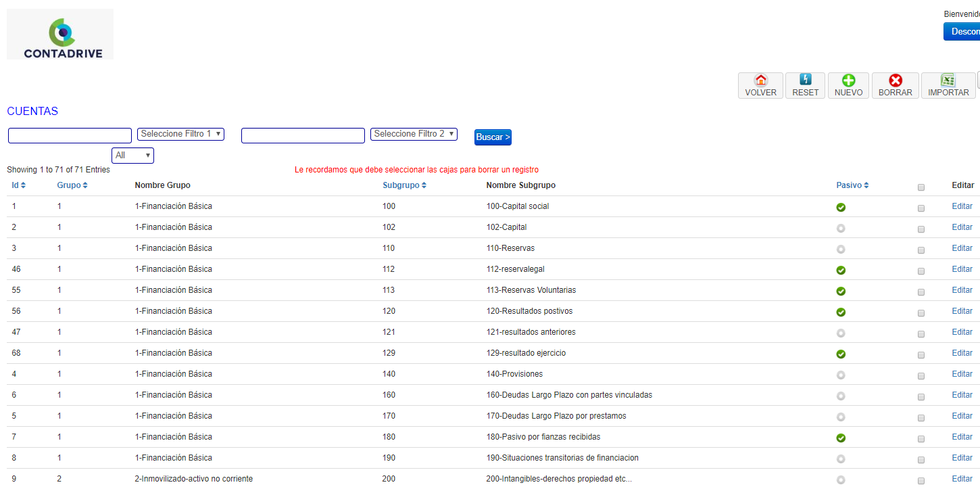This screenshot has width=980, height=489.
Task: Tick the select-all checkbox in header
Action: [x=921, y=187]
